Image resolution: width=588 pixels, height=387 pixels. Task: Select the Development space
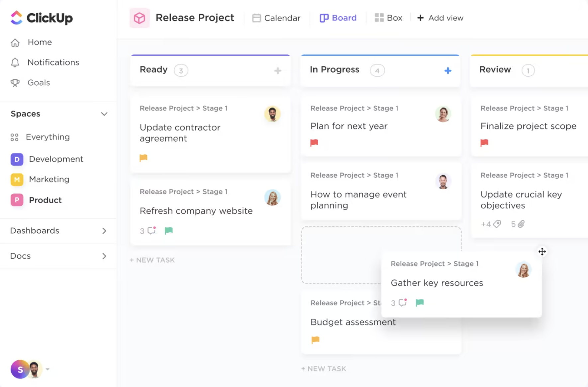point(56,159)
